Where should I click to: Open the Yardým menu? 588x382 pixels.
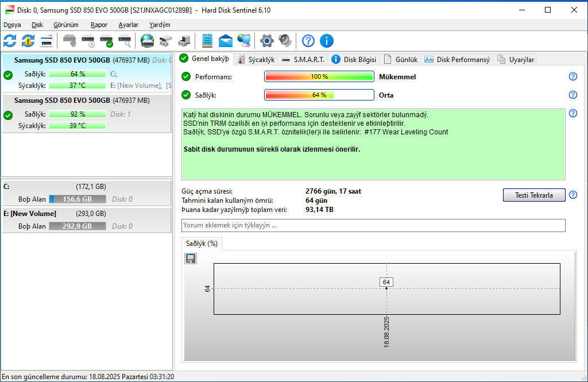click(160, 25)
